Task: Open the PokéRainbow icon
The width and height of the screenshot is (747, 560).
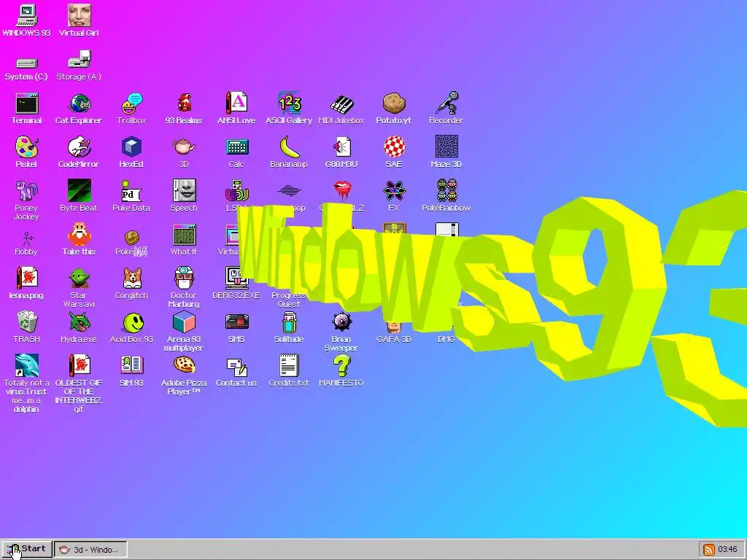Action: [447, 190]
